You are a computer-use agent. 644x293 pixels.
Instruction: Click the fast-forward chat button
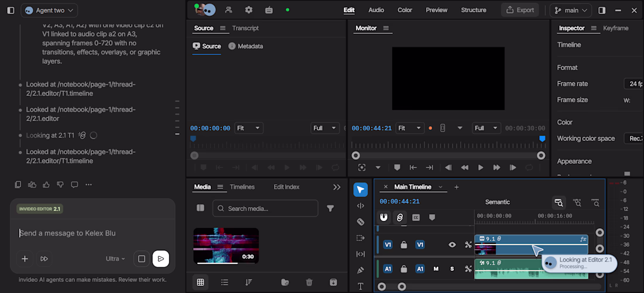pos(44,258)
